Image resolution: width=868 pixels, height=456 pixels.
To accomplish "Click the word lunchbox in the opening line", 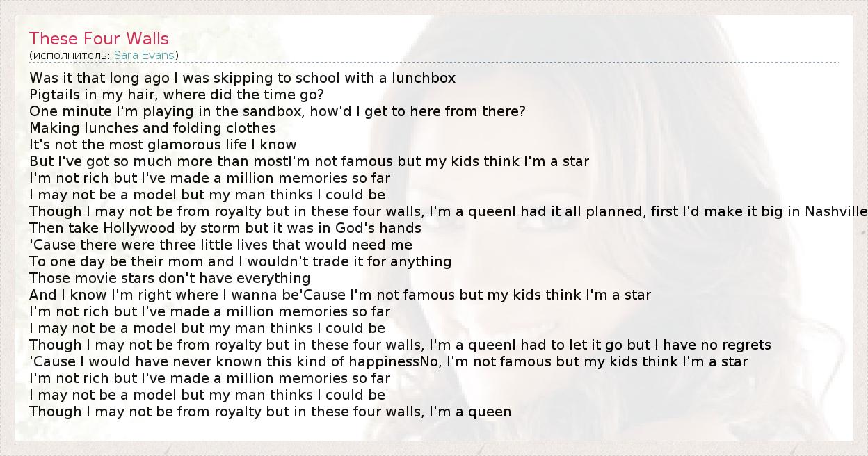I will coord(423,78).
